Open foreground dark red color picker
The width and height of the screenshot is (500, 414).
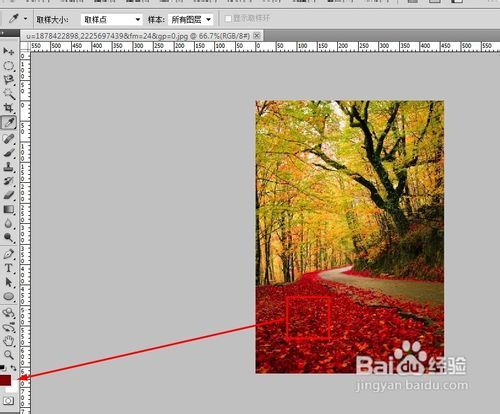click(5, 380)
